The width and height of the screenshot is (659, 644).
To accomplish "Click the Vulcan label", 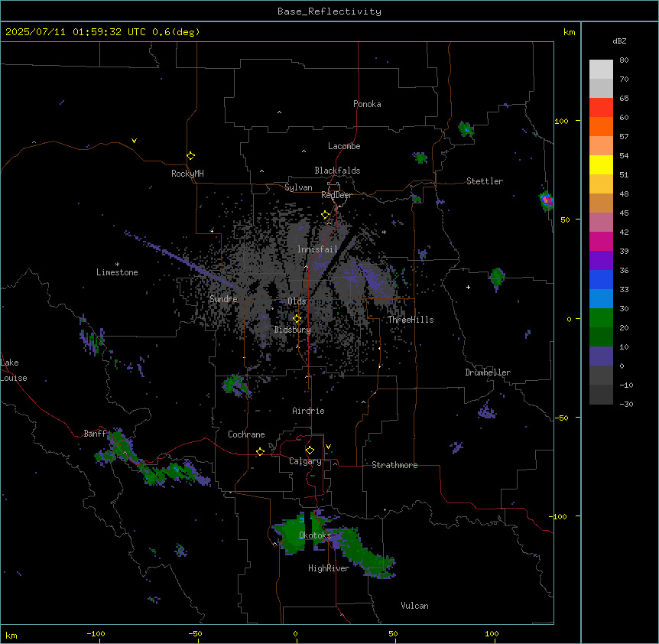I will click(414, 606).
